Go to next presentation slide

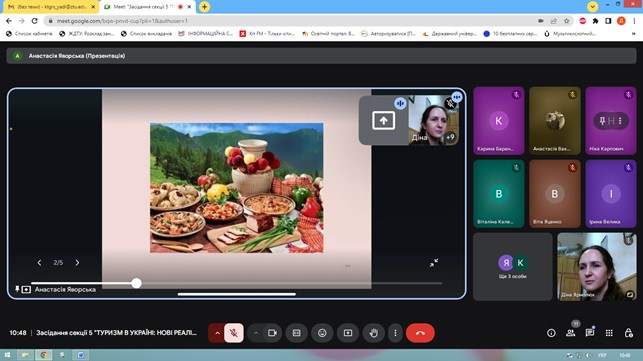coord(77,263)
